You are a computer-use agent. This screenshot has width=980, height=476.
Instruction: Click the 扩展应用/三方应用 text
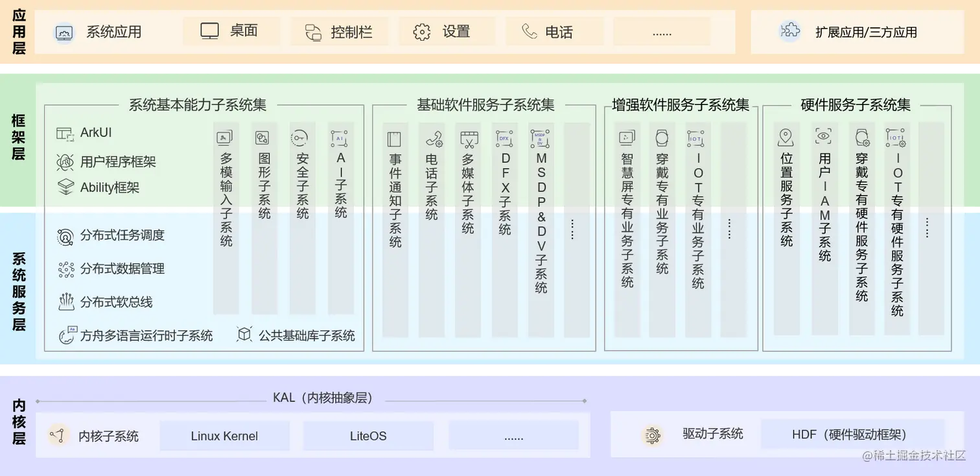pyautogui.click(x=866, y=32)
